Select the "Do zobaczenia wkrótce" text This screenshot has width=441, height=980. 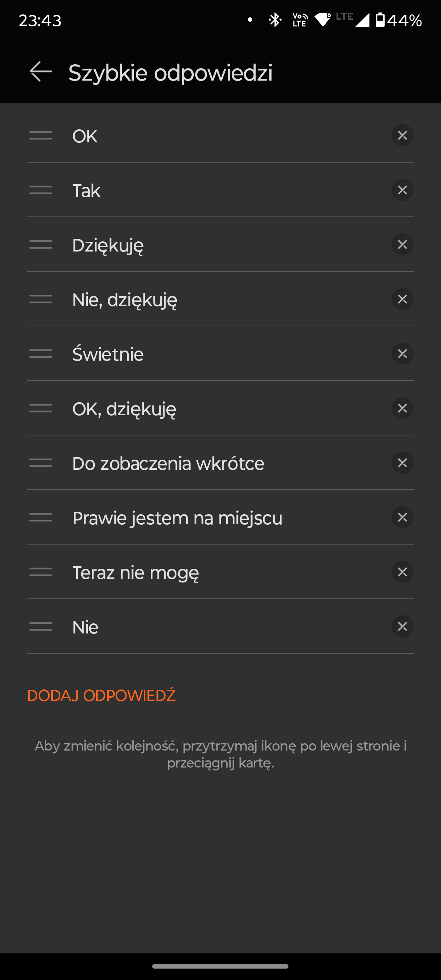168,463
